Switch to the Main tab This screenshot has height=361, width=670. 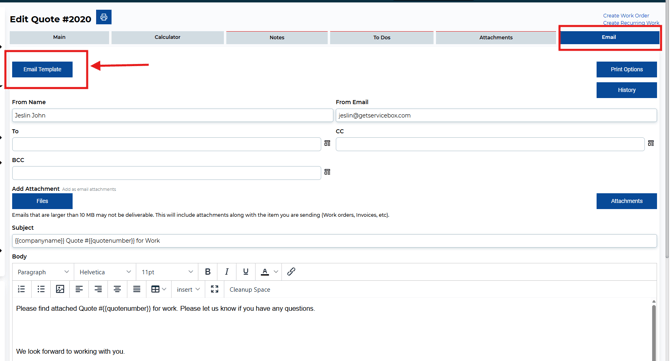pyautogui.click(x=59, y=37)
